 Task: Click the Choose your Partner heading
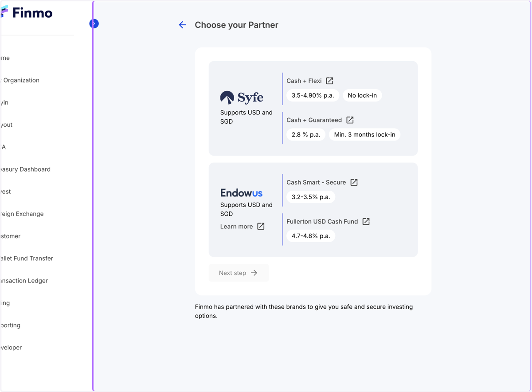237,25
